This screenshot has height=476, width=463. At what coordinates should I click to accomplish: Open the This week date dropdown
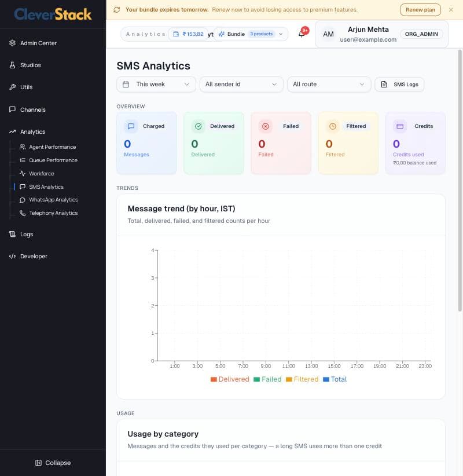tap(156, 84)
